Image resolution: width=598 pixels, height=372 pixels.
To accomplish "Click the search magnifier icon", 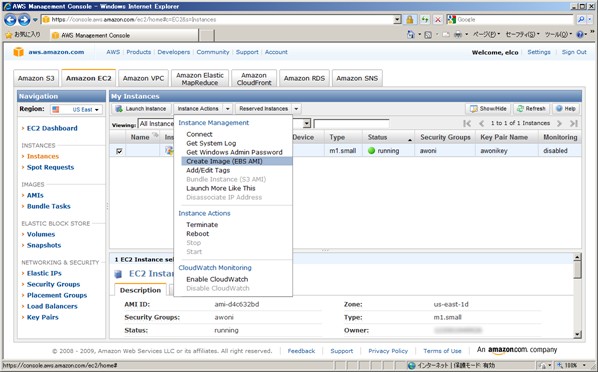I will point(581,19).
